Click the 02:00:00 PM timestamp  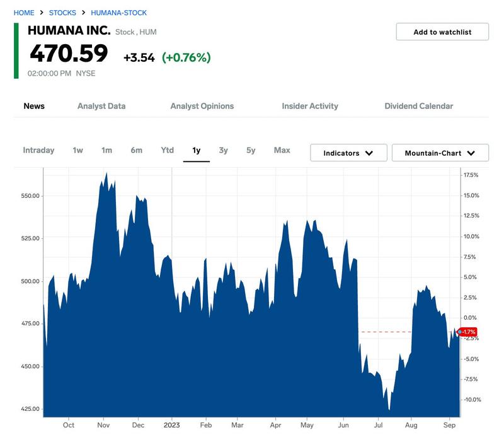point(49,73)
